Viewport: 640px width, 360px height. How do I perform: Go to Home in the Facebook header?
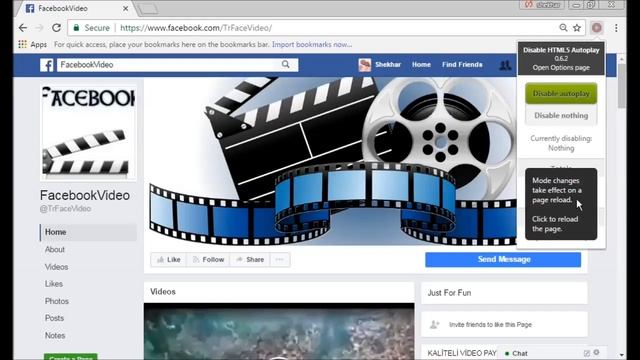(x=421, y=64)
